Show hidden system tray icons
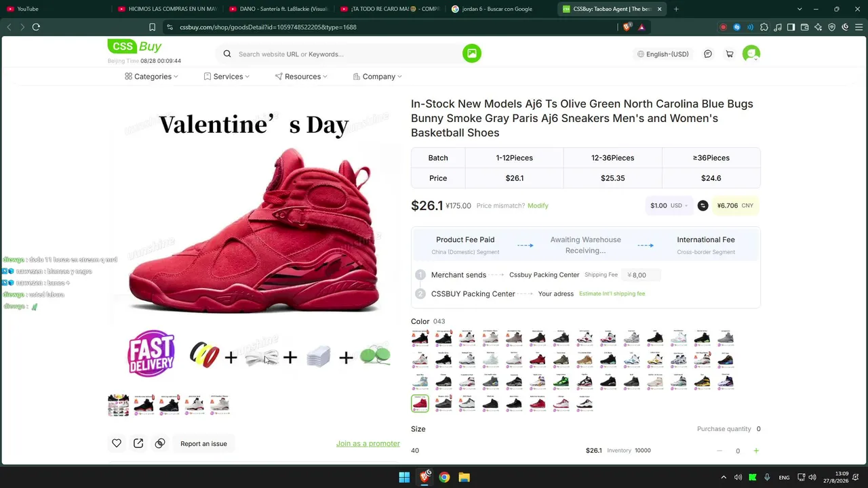 click(724, 477)
